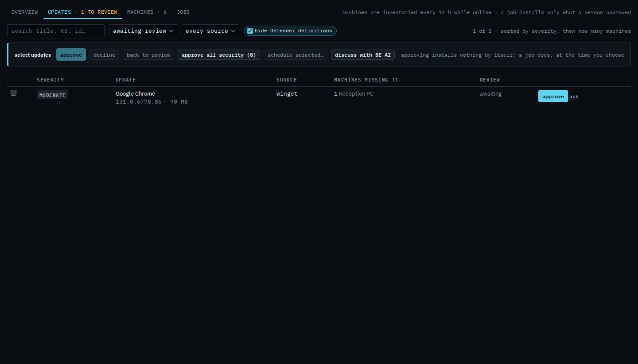Click approve in the select updates bar
Viewport: 638px width, 364px height.
click(71, 55)
